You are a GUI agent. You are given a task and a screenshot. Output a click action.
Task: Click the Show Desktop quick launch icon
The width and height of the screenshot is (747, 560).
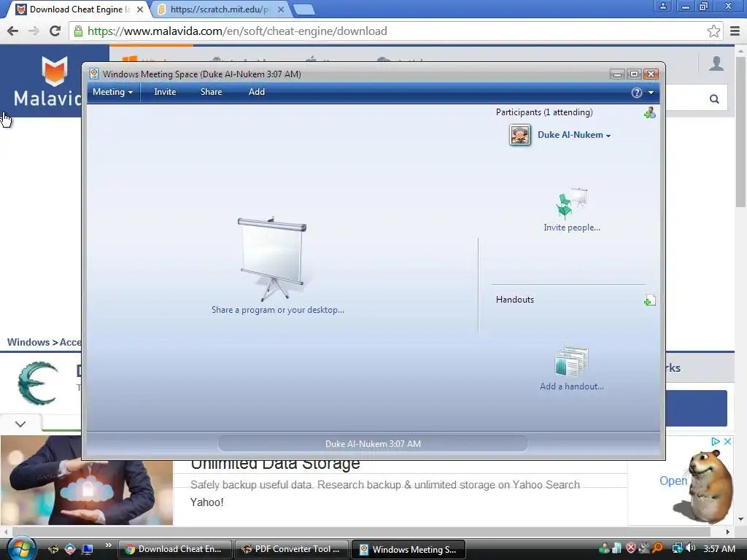point(88,550)
